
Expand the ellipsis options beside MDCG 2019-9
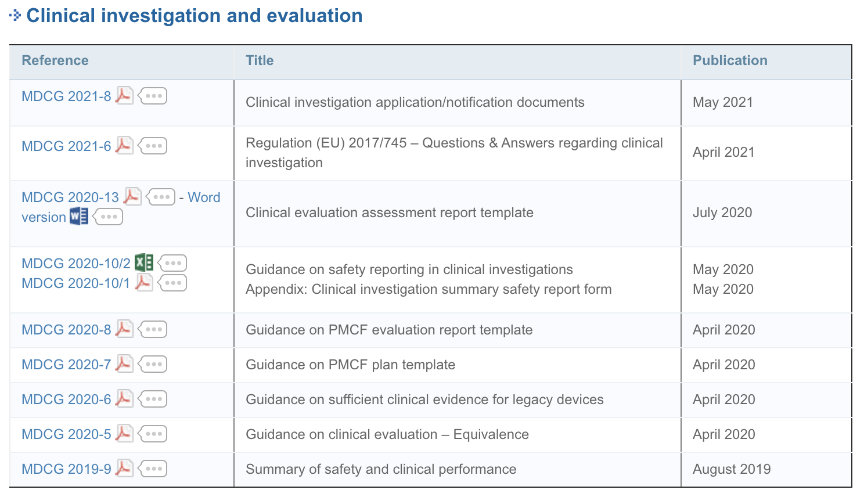pos(153,468)
